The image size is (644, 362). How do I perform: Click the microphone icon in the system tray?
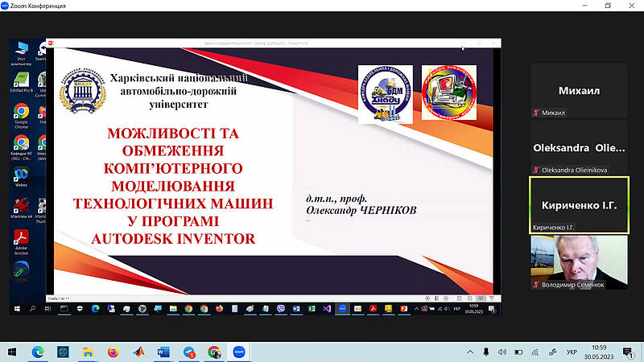point(486,352)
